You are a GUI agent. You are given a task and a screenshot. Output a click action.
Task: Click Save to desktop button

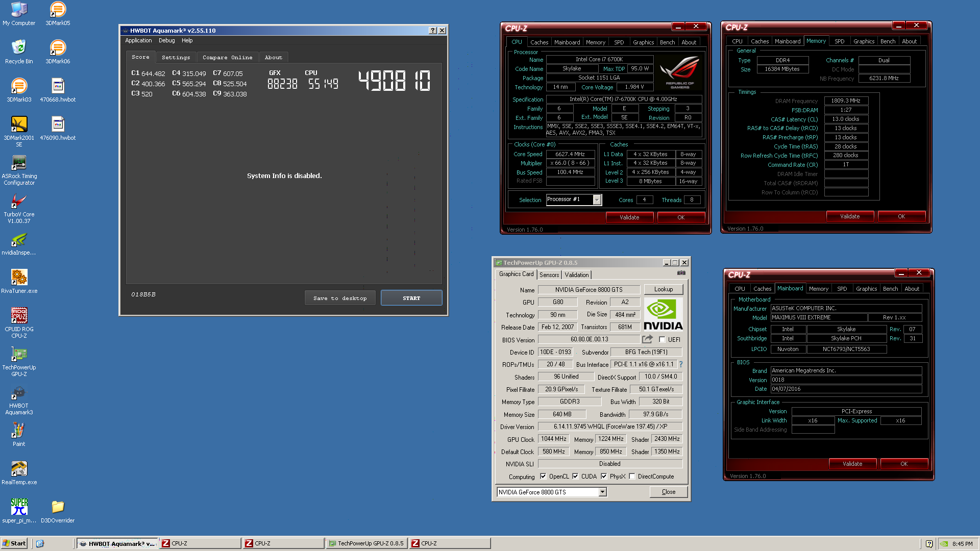click(340, 298)
